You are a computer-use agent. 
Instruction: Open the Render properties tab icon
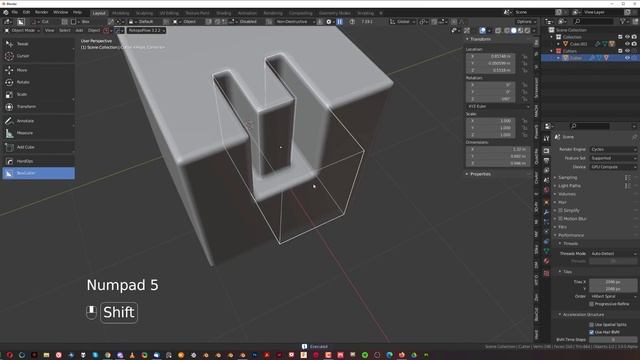547,151
